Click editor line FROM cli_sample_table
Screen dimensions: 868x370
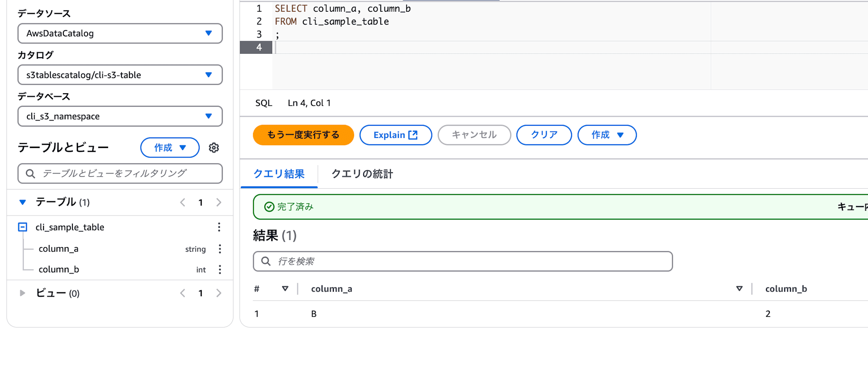pos(332,21)
